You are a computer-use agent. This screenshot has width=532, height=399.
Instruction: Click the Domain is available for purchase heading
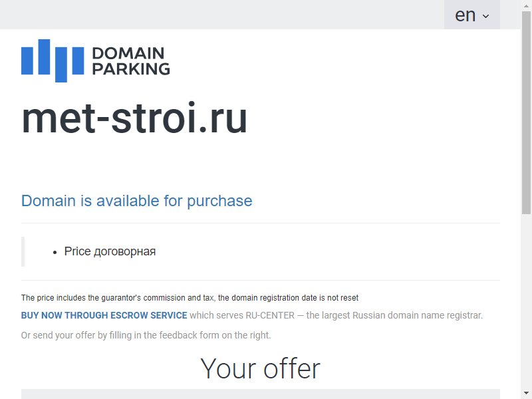[137, 201]
